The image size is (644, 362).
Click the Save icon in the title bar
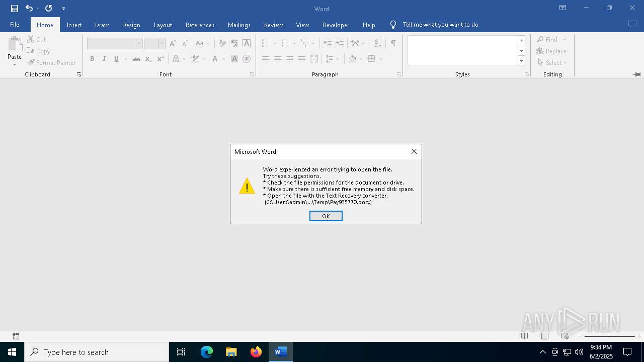point(15,8)
